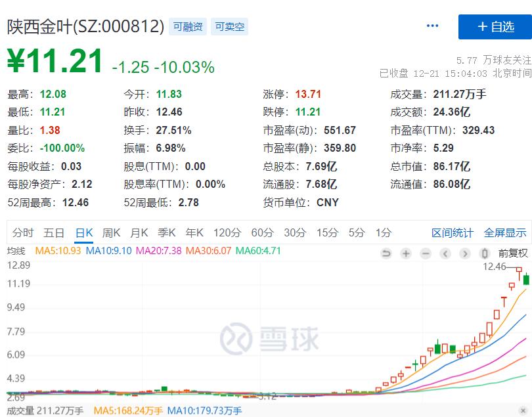
Task: Click the candlestick chart style icon
Action: click(485, 253)
